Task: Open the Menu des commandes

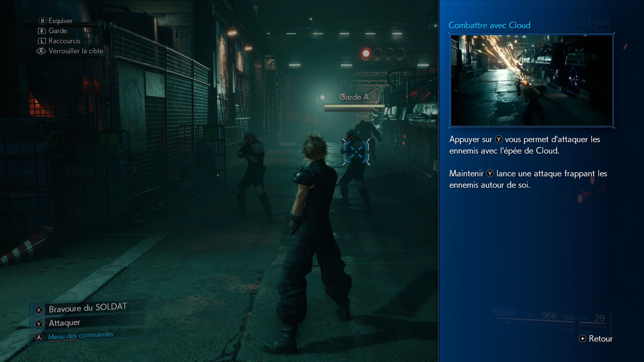Action: pyautogui.click(x=80, y=336)
